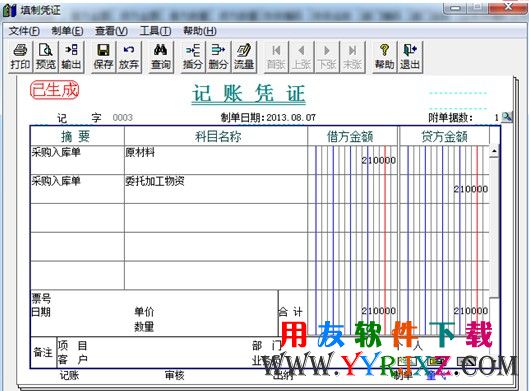Click the 打印 (Print) toolbar icon
529x391 pixels.
coord(20,57)
